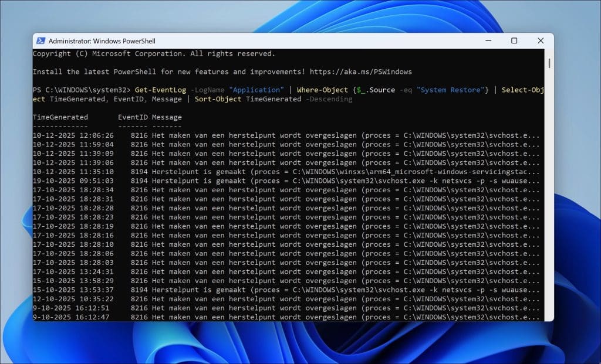Click the -Descending parameter text
Viewport: 601px width, 364px height.
point(329,99)
